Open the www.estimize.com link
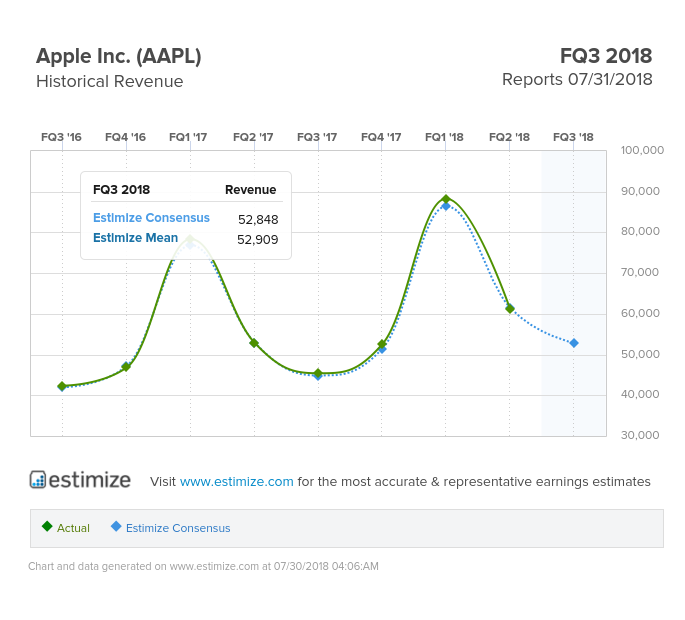The image size is (685, 620). [236, 481]
